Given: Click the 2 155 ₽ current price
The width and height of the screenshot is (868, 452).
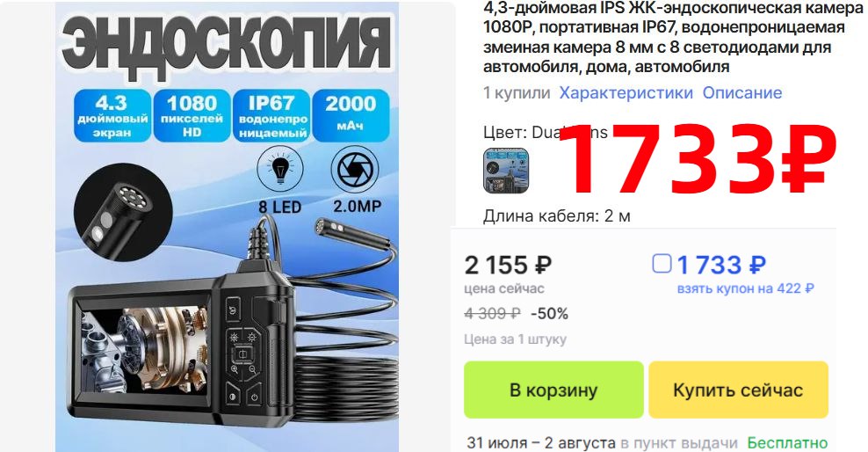Looking at the screenshot, I should 508,266.
